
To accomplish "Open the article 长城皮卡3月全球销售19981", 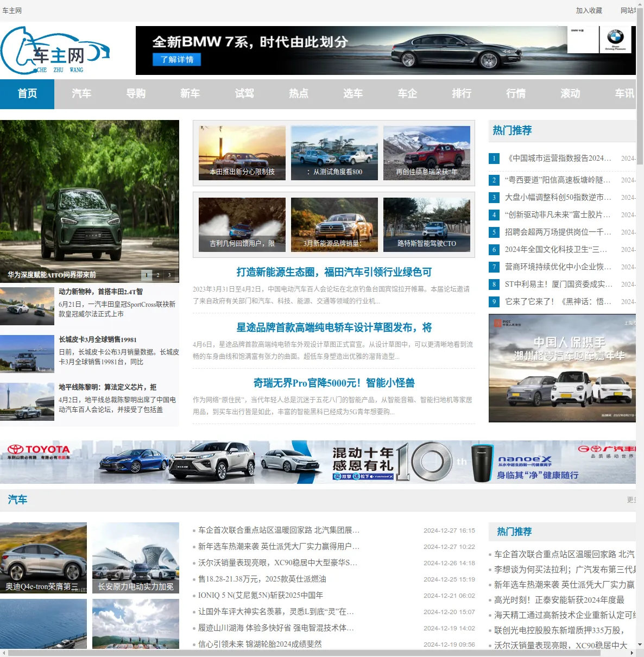I will [98, 339].
